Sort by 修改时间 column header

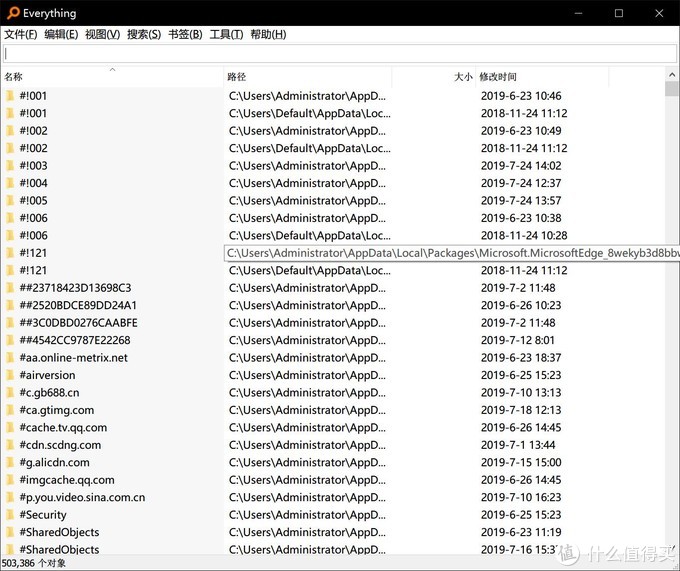(498, 77)
